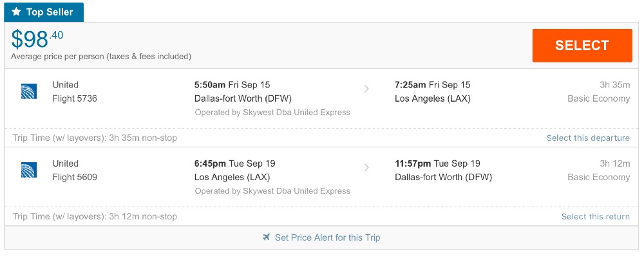This screenshot has height=258, width=644.
Task: Click 'Flight 5736' flight number text
Action: (x=75, y=98)
